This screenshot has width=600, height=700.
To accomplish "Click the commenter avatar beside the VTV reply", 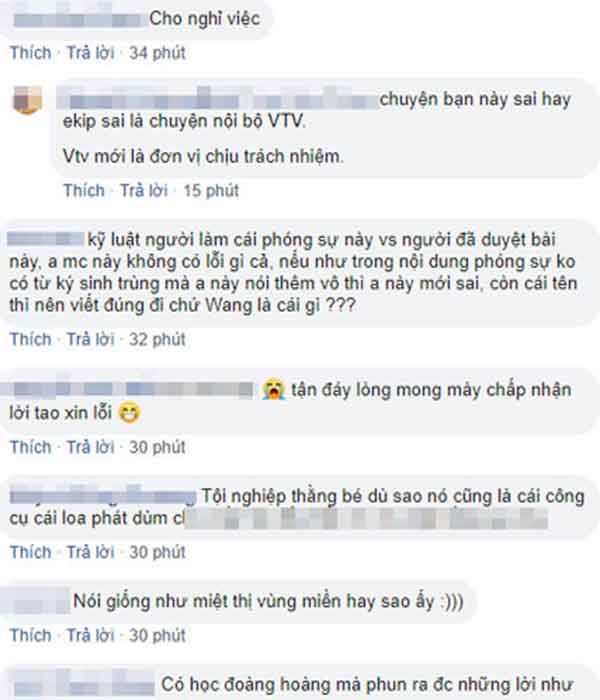I will click(x=27, y=100).
